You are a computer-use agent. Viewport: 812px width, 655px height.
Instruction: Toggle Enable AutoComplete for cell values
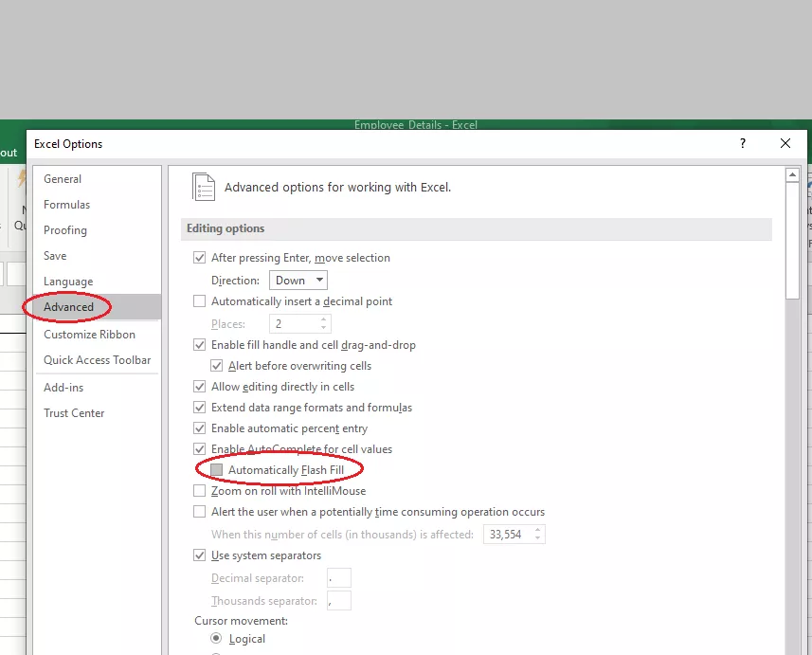(199, 449)
